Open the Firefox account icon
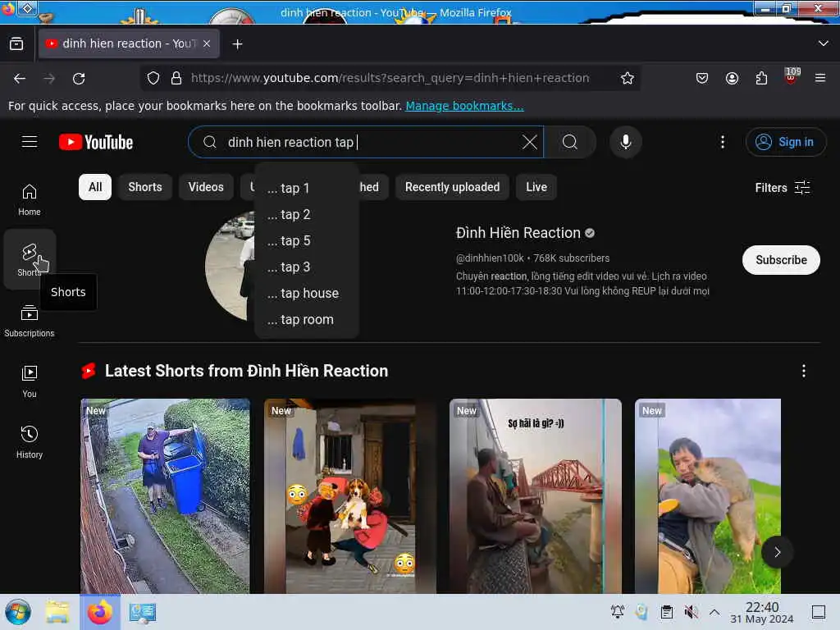840x630 pixels. coord(732,78)
